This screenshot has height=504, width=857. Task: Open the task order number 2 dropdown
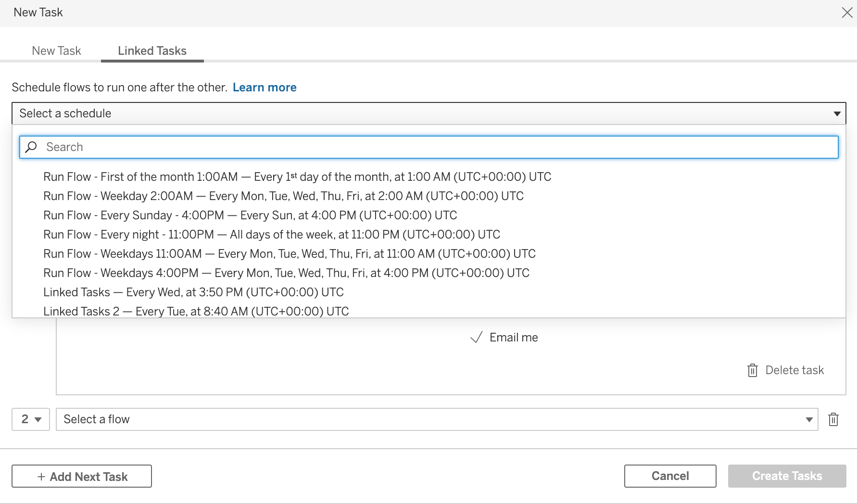click(31, 419)
